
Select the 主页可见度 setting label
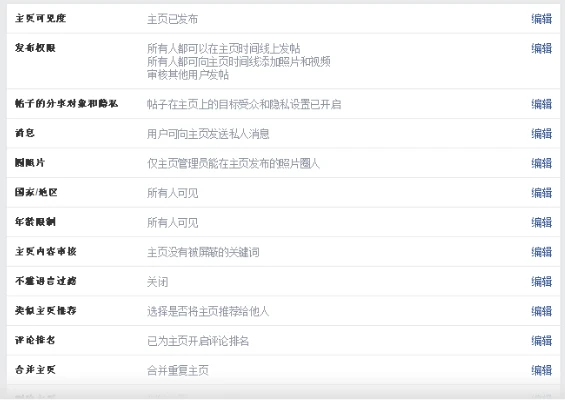pos(40,18)
